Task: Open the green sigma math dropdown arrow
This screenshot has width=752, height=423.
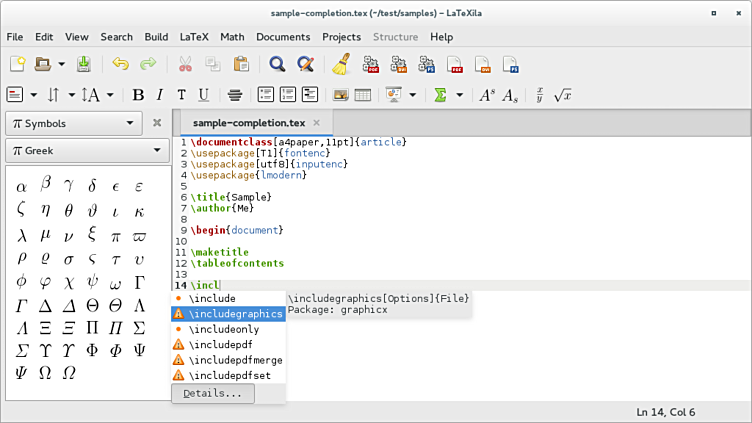Action: pyautogui.click(x=460, y=95)
